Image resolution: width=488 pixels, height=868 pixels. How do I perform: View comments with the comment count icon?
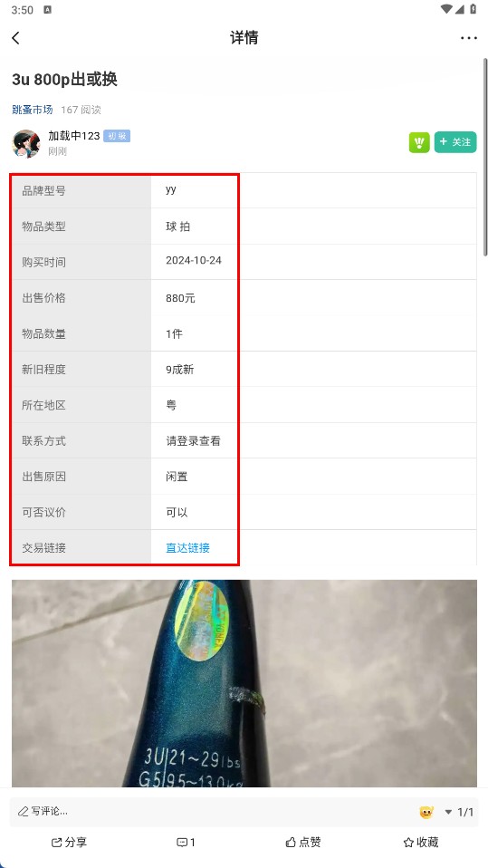click(x=186, y=843)
